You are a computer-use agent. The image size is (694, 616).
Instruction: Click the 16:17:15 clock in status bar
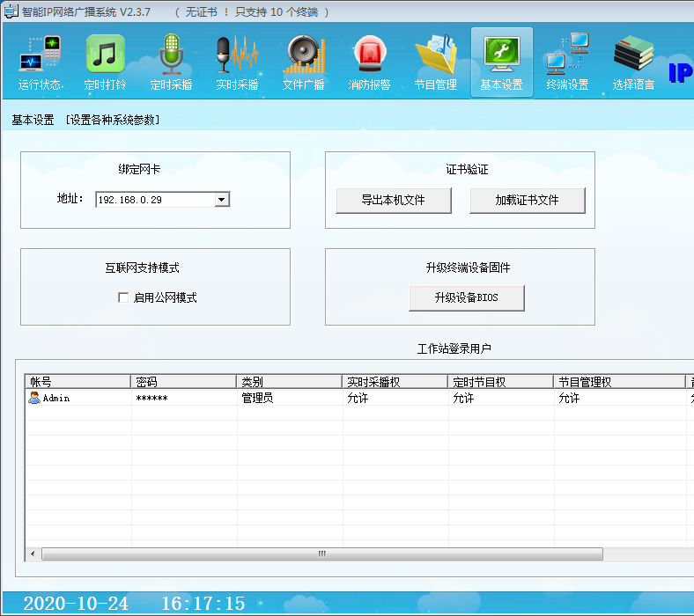[203, 603]
